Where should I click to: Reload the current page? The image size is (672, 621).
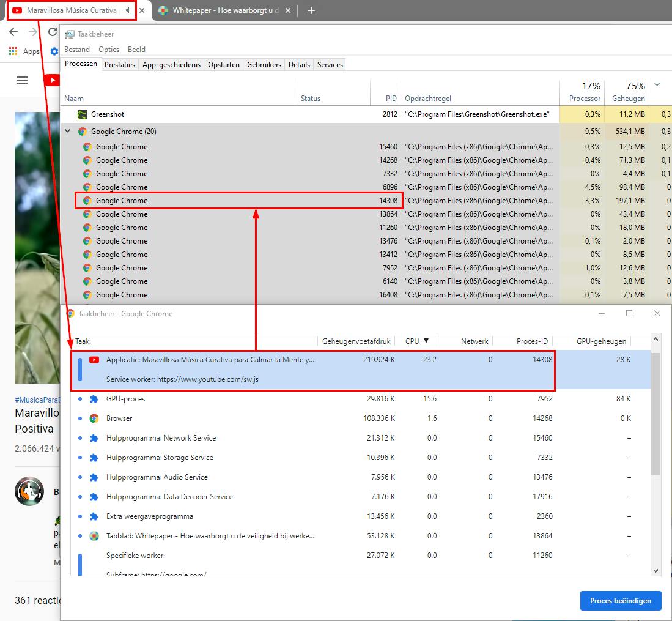click(x=53, y=32)
